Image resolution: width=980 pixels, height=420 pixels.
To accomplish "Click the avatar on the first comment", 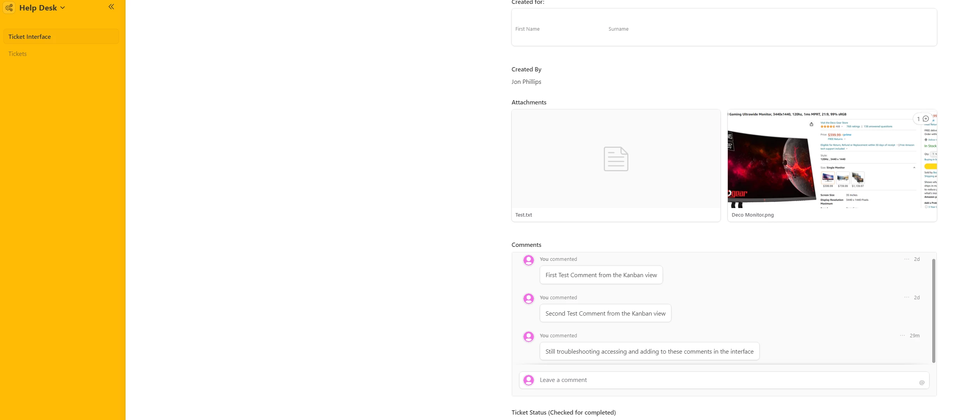I will tap(528, 260).
